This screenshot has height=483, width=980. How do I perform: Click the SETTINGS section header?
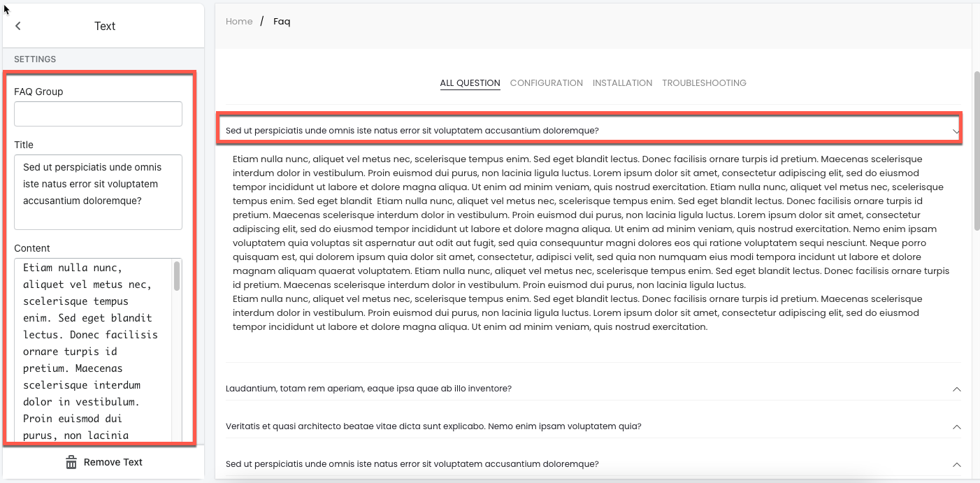(35, 59)
